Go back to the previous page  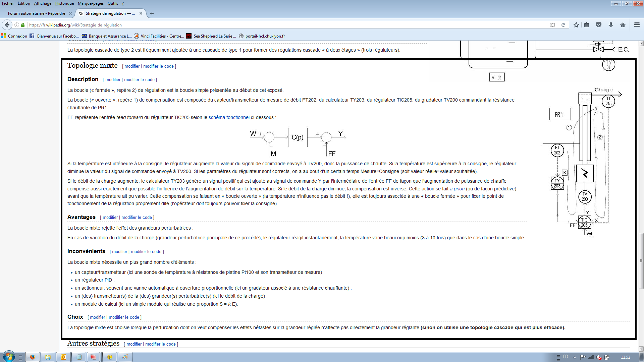(x=7, y=25)
